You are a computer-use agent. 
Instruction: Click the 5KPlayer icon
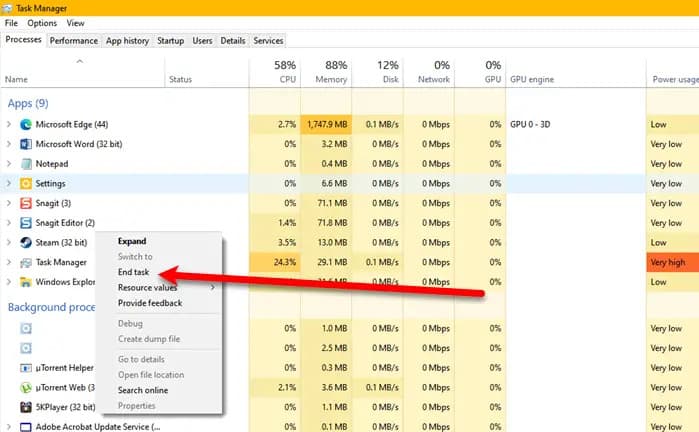coord(26,407)
